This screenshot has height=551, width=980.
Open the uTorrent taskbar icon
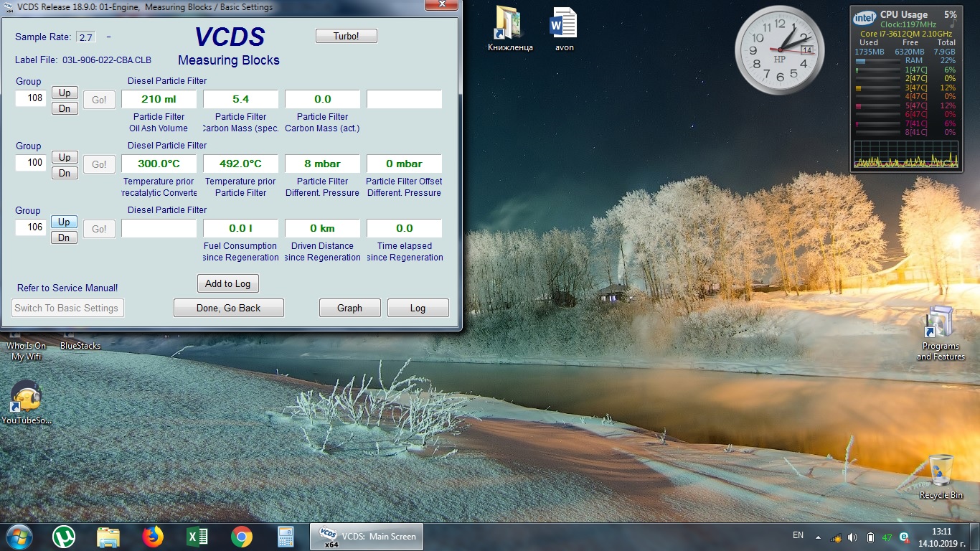click(x=64, y=537)
